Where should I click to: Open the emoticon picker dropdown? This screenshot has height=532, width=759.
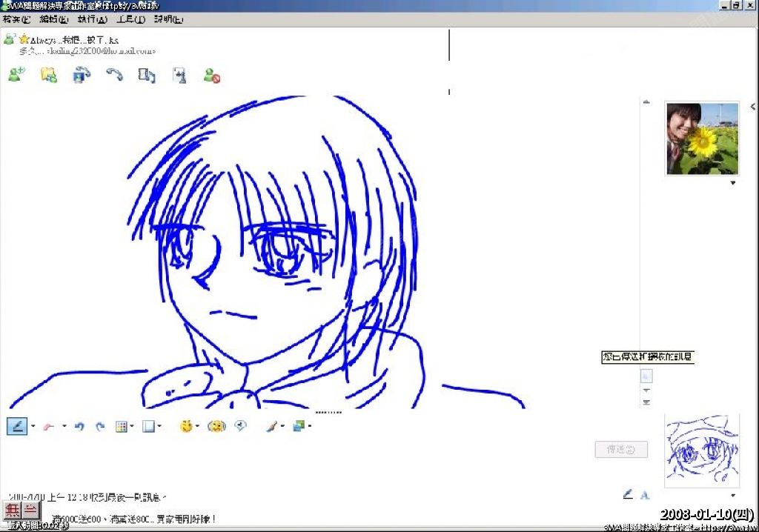tap(198, 426)
